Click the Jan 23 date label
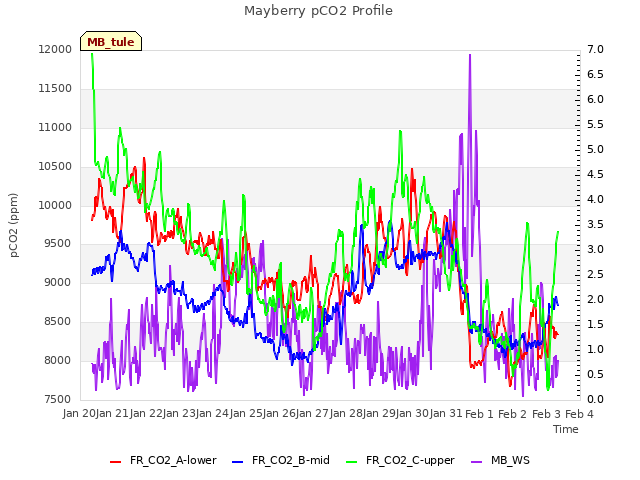The image size is (640, 480). click(x=180, y=413)
